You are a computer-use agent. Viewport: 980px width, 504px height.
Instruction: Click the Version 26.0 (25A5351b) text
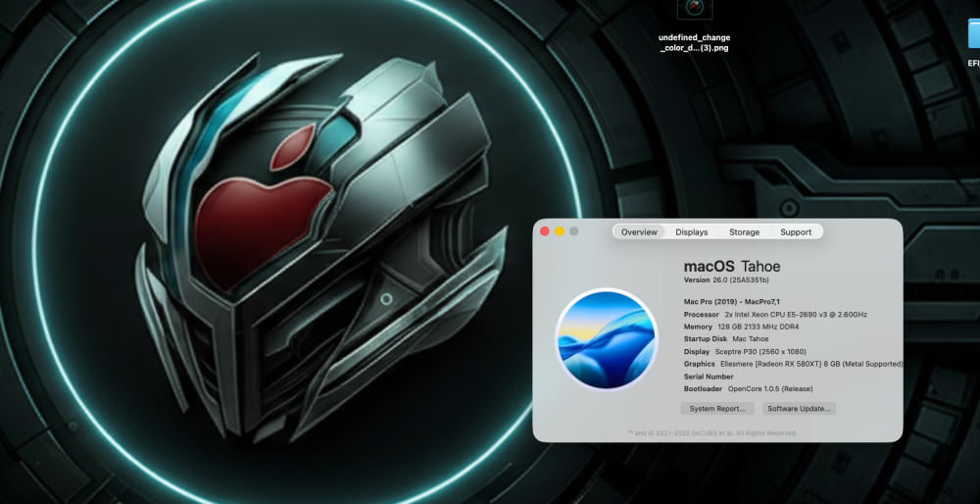pyautogui.click(x=726, y=280)
